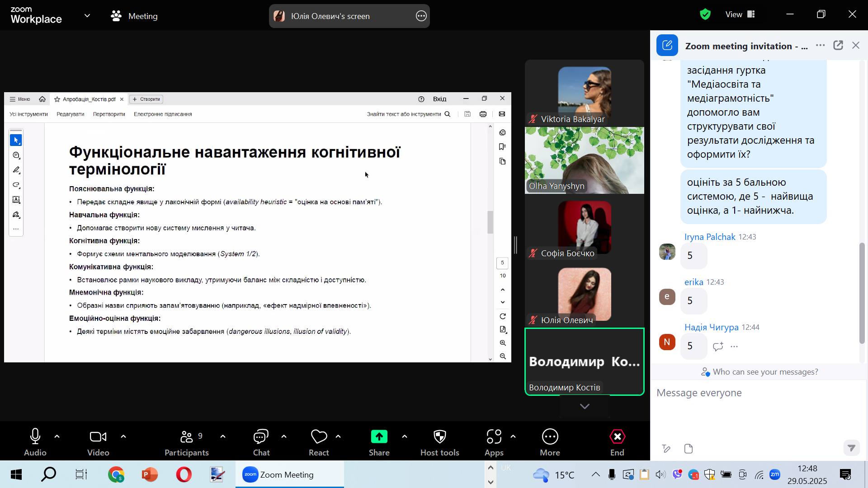The width and height of the screenshot is (868, 488).
Task: Expand audio options arrow next to Audio
Action: 57,436
